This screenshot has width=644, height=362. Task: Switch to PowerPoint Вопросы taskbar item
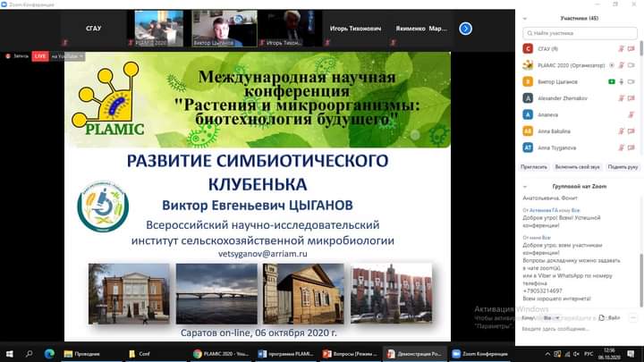[351, 353]
